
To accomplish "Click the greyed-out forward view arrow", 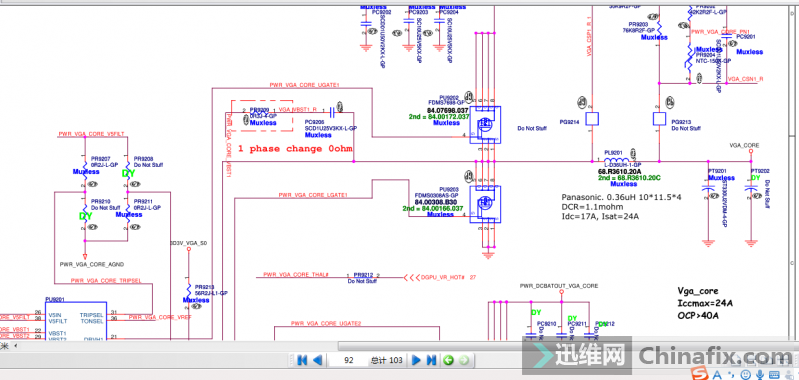I will pyautogui.click(x=464, y=360).
